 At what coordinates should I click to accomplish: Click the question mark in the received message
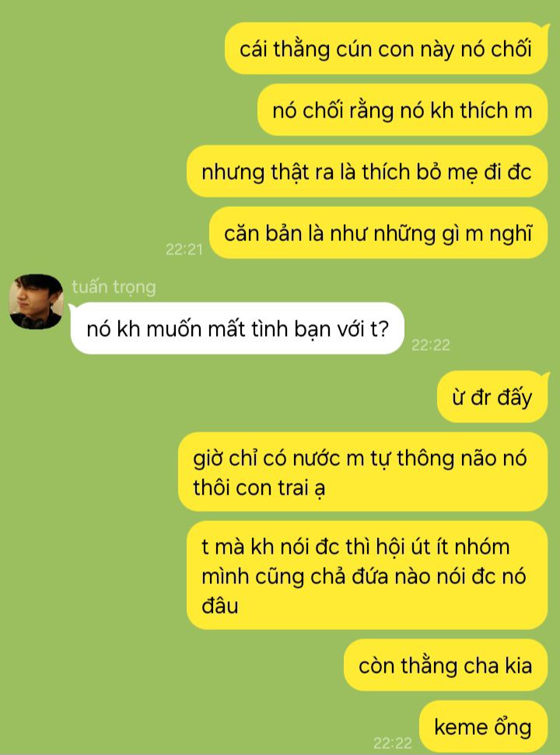pos(383,329)
